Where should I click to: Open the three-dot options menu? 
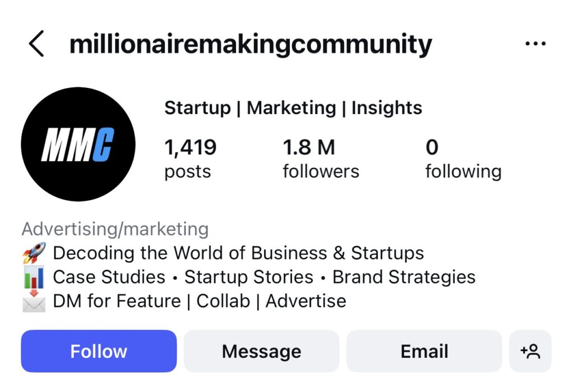click(536, 44)
